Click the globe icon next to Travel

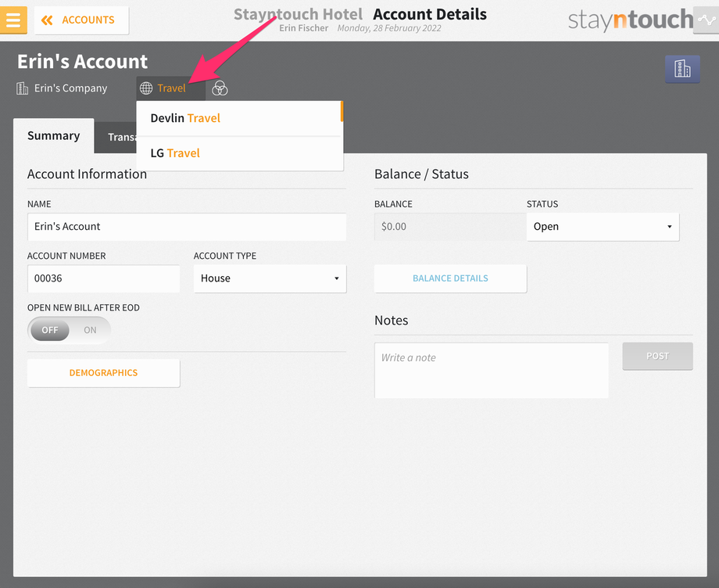pyautogui.click(x=146, y=88)
